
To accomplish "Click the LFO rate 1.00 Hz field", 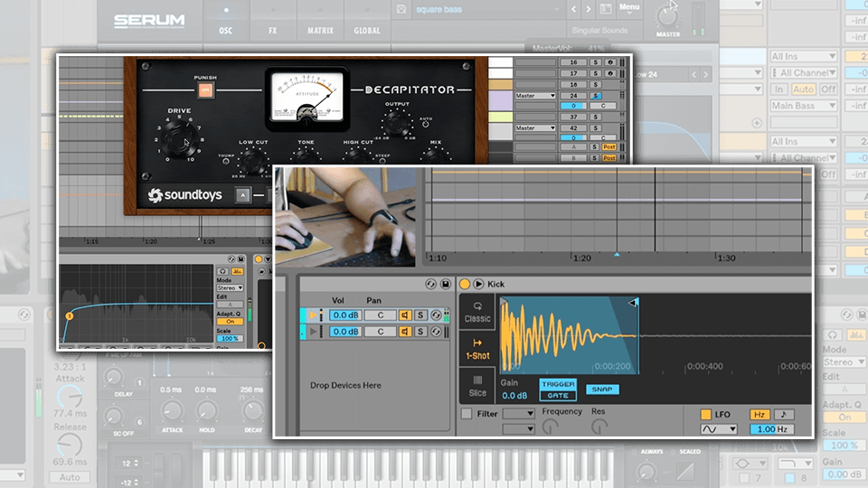I will [772, 429].
